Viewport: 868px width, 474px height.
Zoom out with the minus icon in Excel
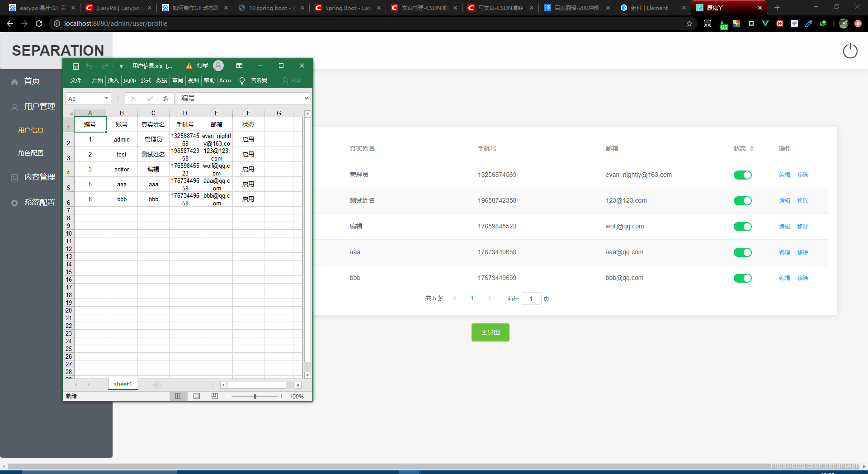click(228, 396)
